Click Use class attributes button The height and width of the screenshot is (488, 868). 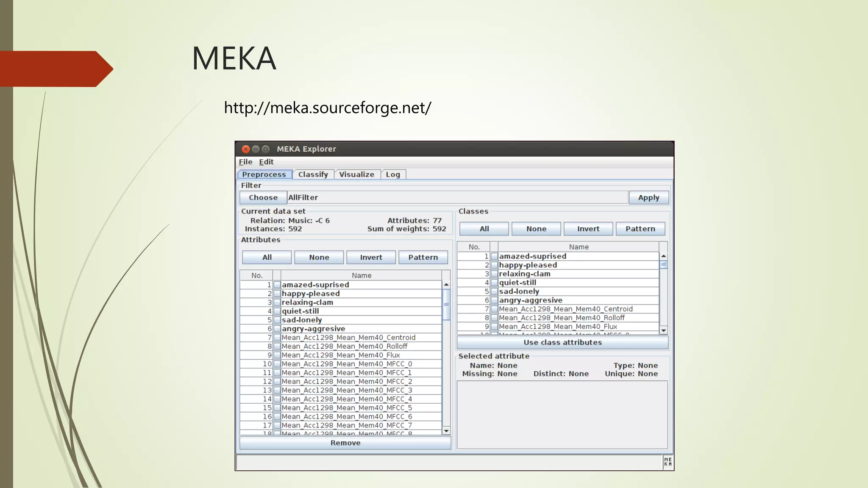[x=563, y=342]
